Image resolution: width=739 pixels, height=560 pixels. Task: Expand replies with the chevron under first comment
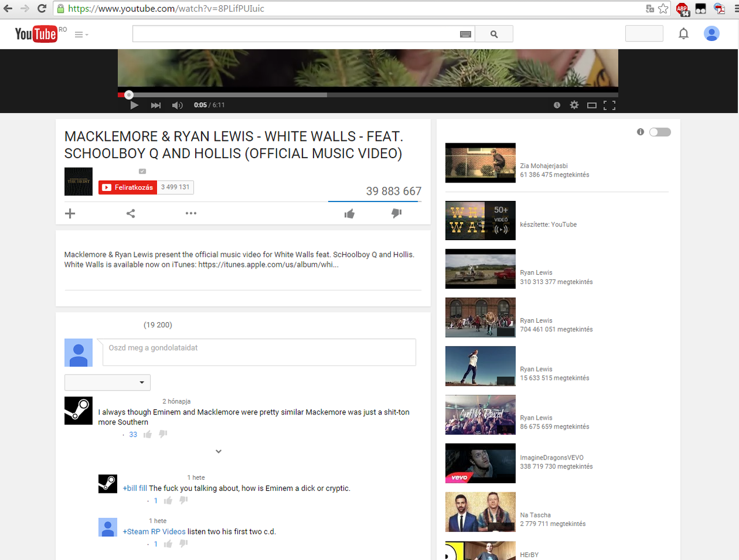pyautogui.click(x=218, y=451)
